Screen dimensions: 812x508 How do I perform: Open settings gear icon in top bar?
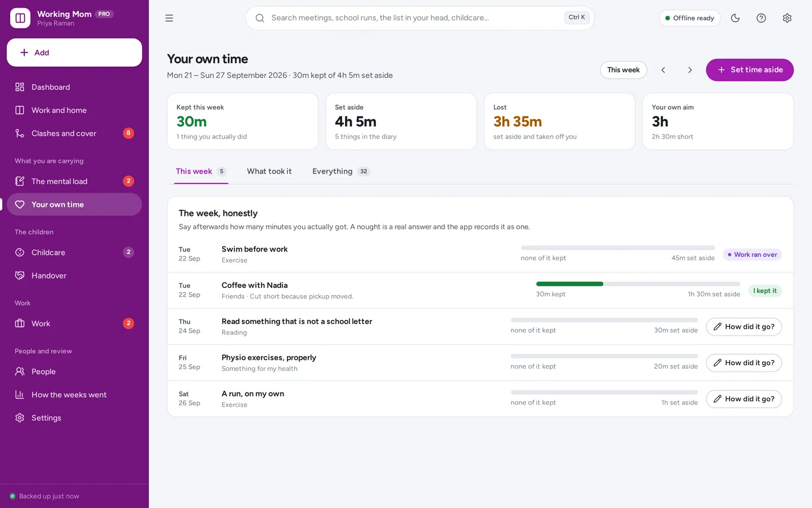[x=787, y=18]
